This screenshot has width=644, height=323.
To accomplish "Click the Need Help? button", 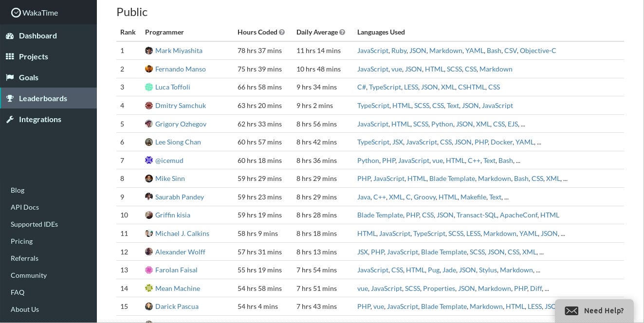I will [594, 311].
